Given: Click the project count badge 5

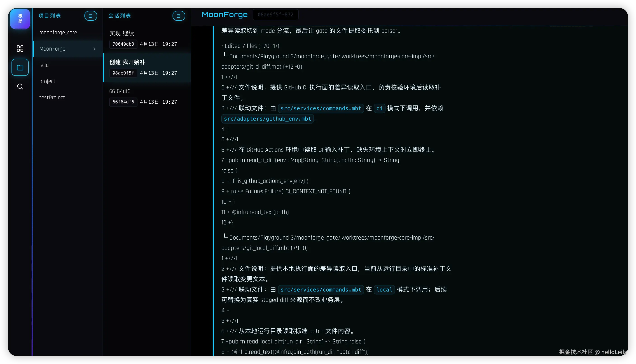Looking at the screenshot, I should (91, 16).
